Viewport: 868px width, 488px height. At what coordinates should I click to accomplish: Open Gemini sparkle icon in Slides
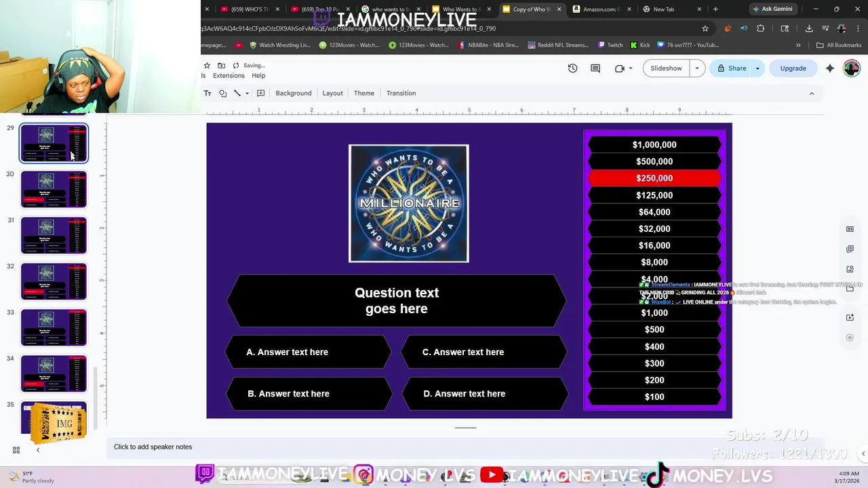tap(830, 68)
